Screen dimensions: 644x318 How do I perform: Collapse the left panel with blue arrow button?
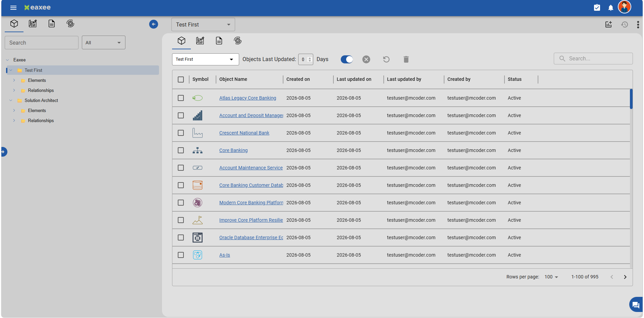[154, 24]
